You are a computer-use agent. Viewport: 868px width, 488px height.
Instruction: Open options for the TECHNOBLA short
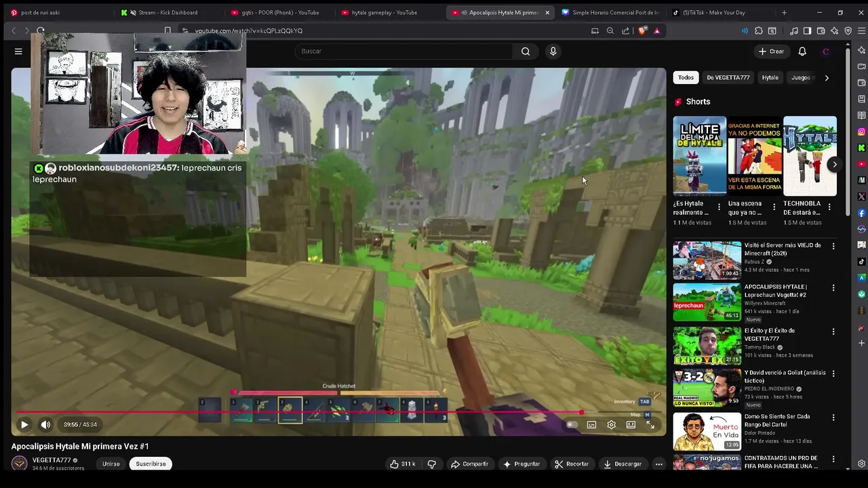pos(829,207)
